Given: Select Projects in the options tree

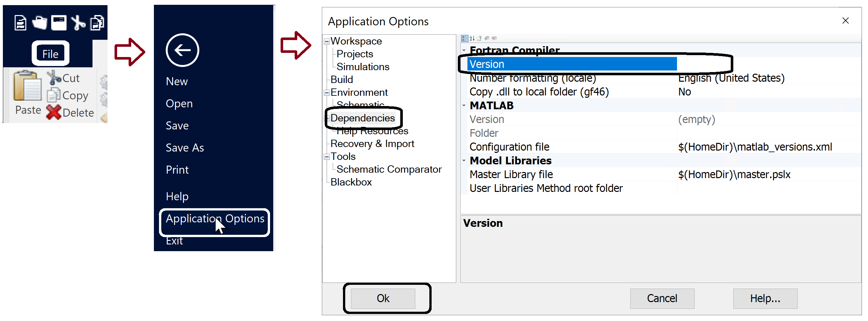Looking at the screenshot, I should coord(355,54).
